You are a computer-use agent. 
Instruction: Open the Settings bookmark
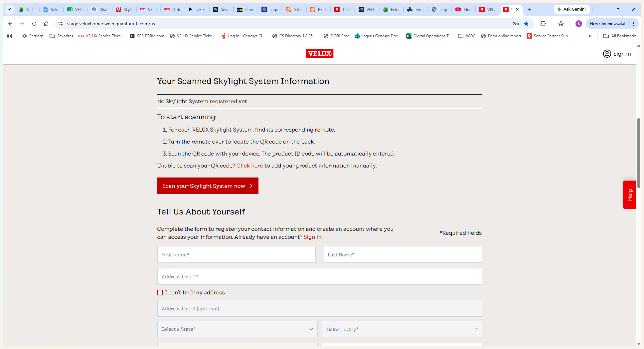[x=33, y=36]
